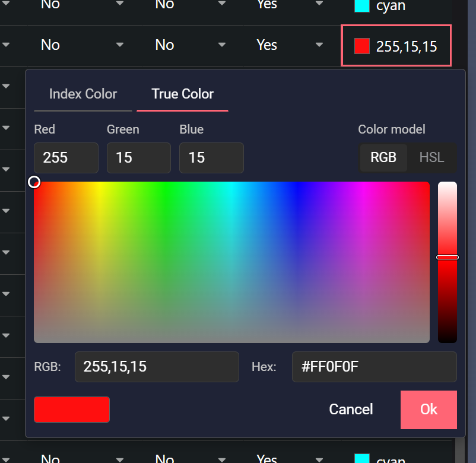The width and height of the screenshot is (476, 463).
Task: Click the circular picker handle in the color gradient
Action: 34,182
